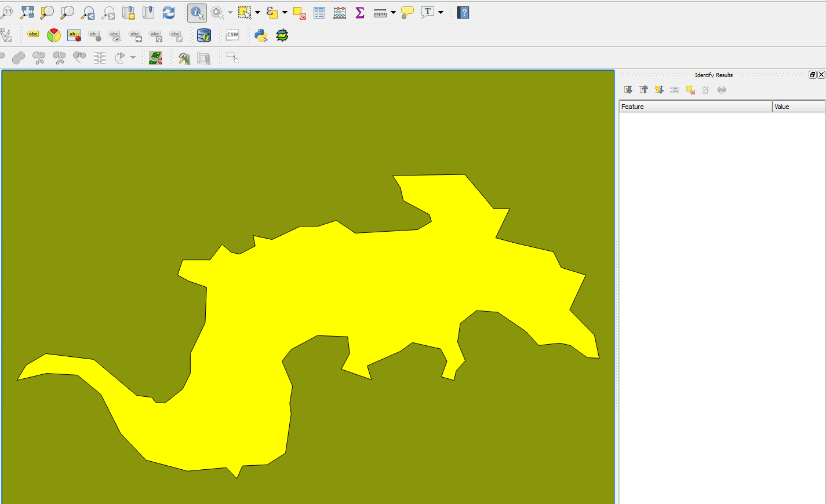Click the Add Ring blob icon
This screenshot has width=826, height=504.
pos(19,58)
